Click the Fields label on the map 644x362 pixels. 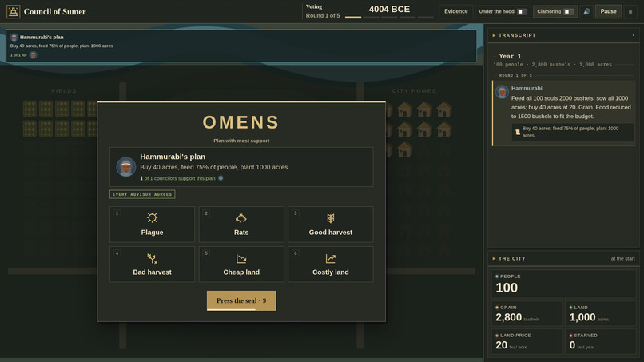[x=64, y=91]
